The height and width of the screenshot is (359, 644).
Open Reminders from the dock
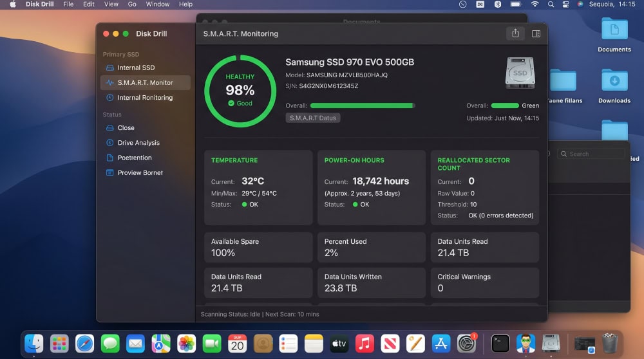tap(289, 344)
